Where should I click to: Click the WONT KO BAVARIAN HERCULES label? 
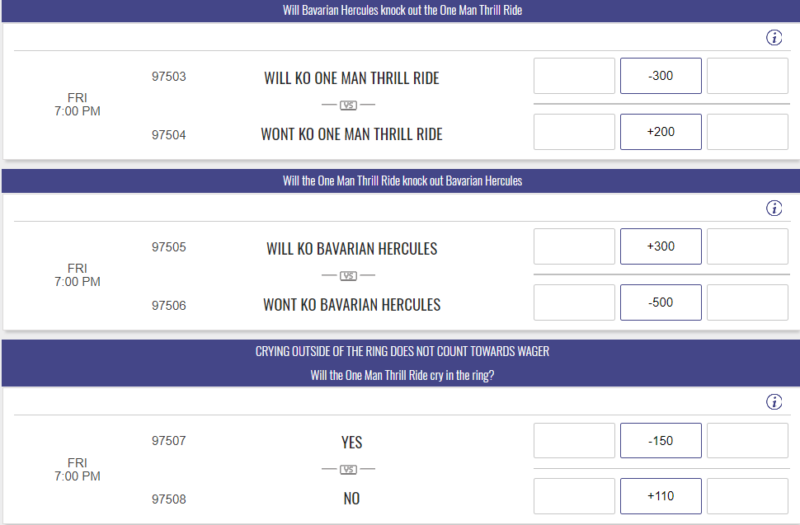352,305
